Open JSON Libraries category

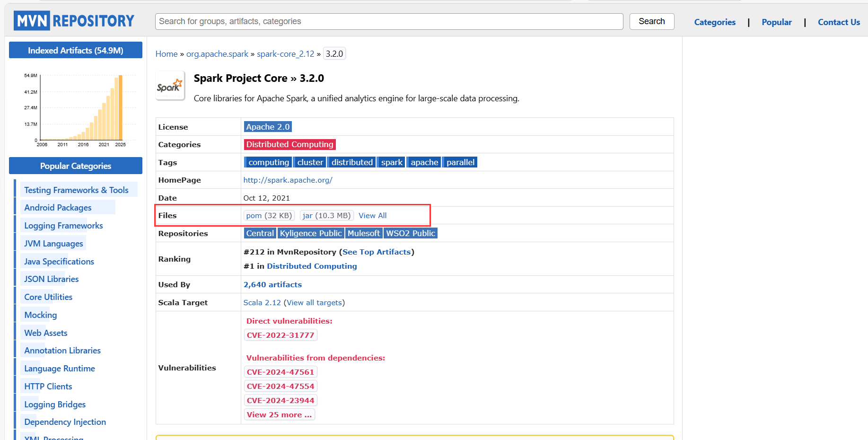51,279
